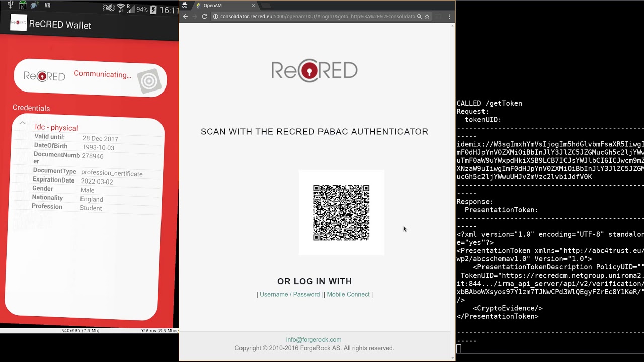Bookmark this page with the star icon

427,16
